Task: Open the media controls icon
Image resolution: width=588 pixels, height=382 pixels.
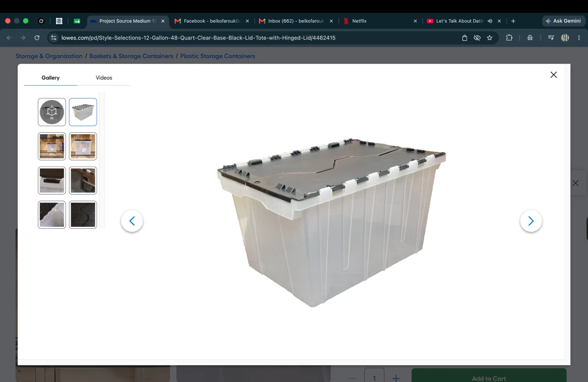Action: pos(551,38)
